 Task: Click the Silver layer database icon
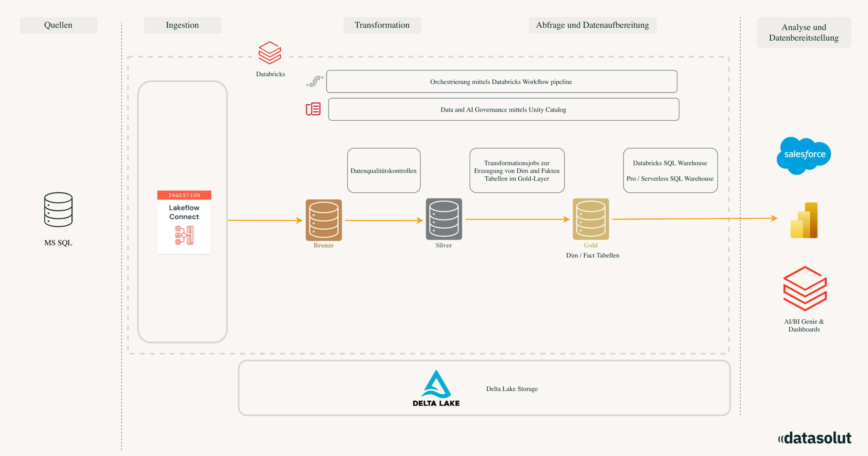click(x=444, y=219)
